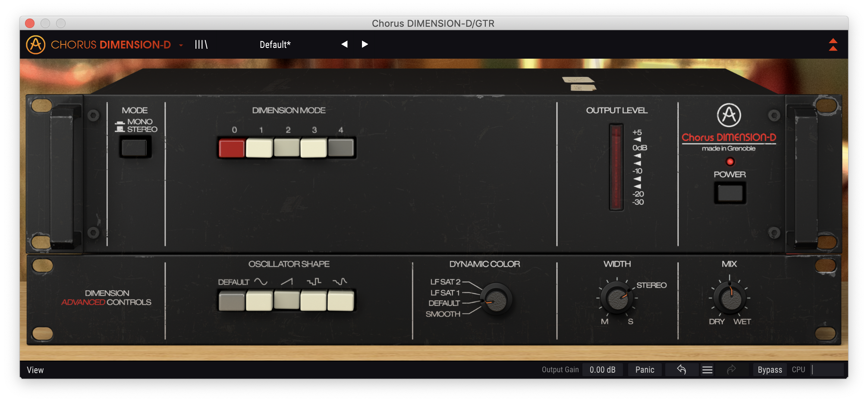
Task: Select the square wave oscillator shape
Action: [x=314, y=300]
